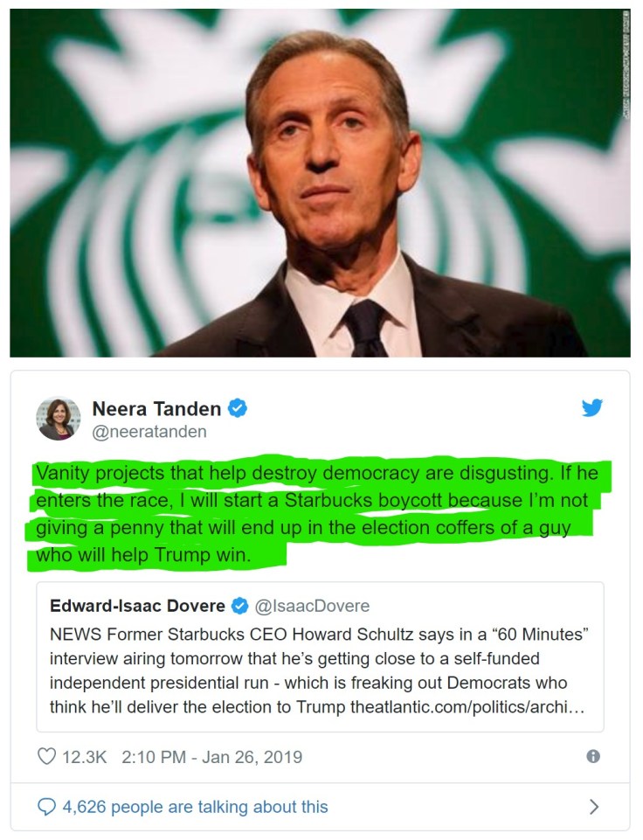Click the @neeratanden handle

click(149, 432)
